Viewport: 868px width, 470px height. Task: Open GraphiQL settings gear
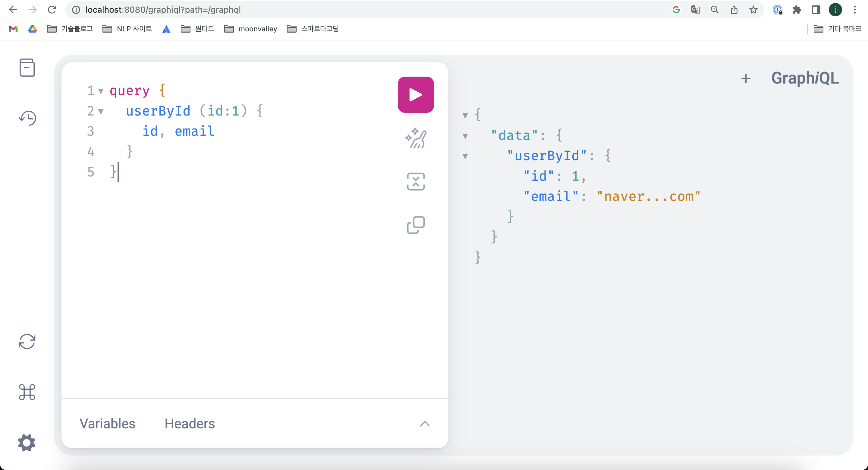[x=27, y=443]
